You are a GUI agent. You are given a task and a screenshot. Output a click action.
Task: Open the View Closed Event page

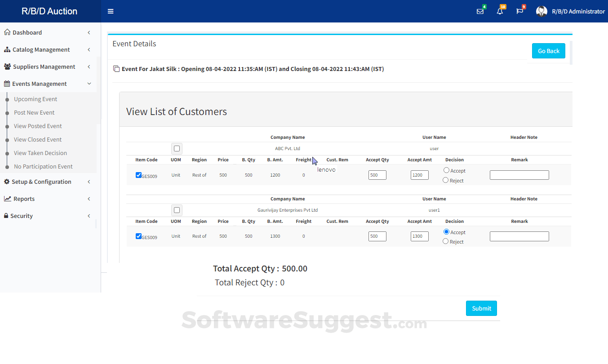[38, 139]
